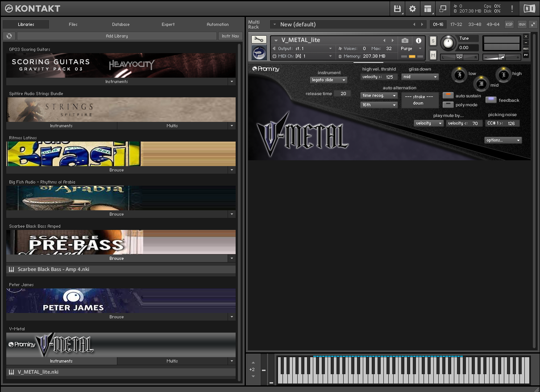Screen dimensions: 540x392
Task: Click the exclamation panic button
Action: [x=512, y=8]
